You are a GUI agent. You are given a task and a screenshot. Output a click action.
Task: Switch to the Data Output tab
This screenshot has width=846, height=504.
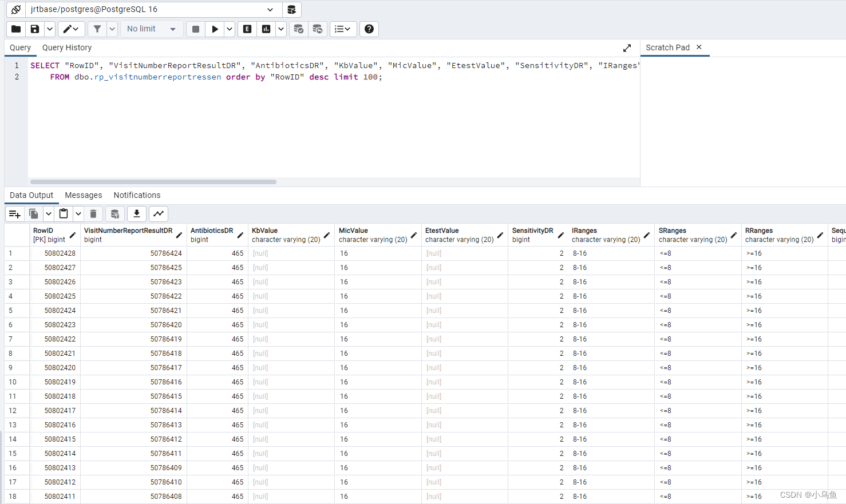point(31,196)
